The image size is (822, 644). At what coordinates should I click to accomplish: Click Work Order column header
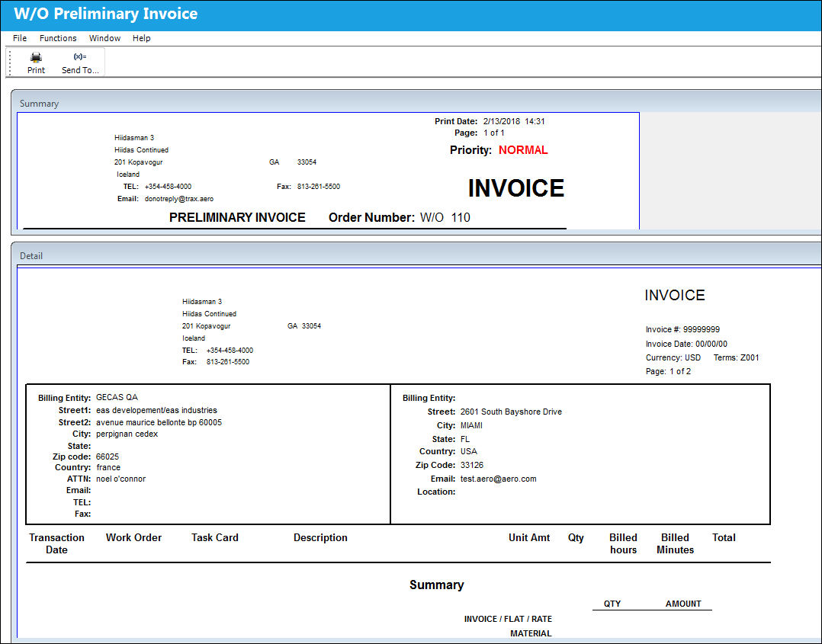click(x=133, y=537)
